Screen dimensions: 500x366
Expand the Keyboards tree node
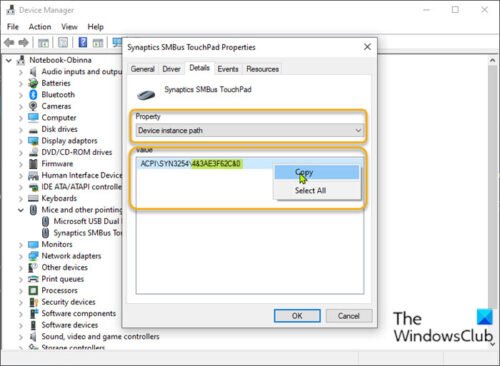(21, 199)
